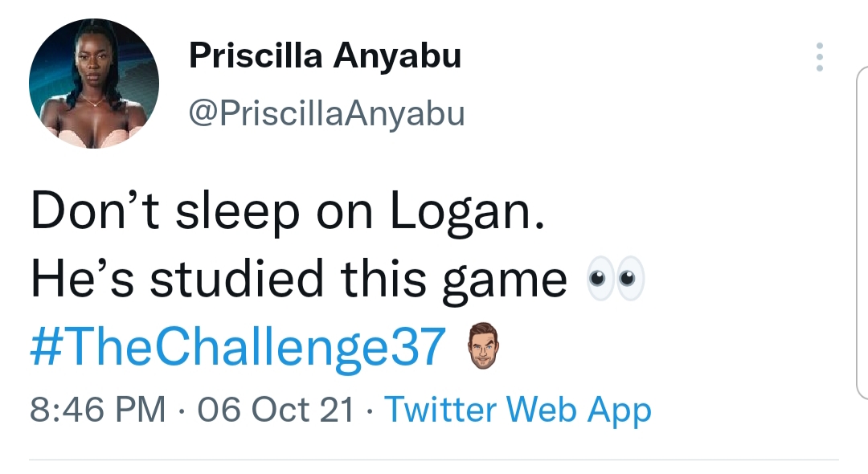Click the partially visible panel at right edge
868x474 pixels.
pos(862,232)
